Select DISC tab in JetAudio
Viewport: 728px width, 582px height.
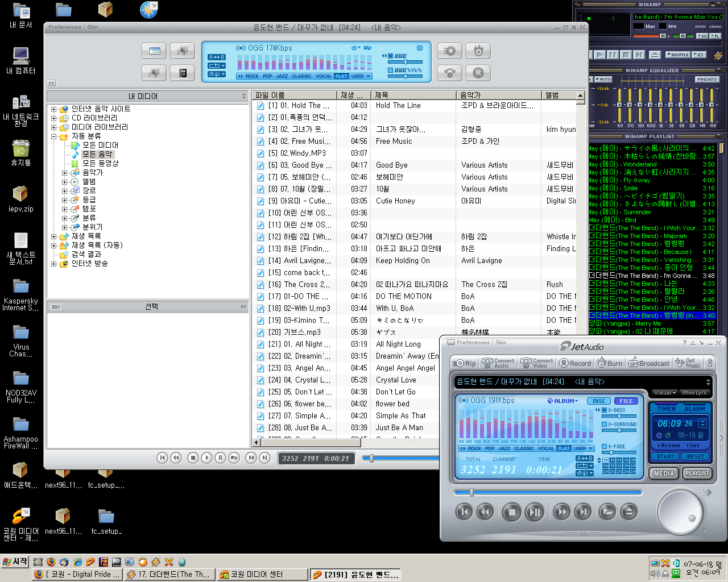click(x=599, y=401)
